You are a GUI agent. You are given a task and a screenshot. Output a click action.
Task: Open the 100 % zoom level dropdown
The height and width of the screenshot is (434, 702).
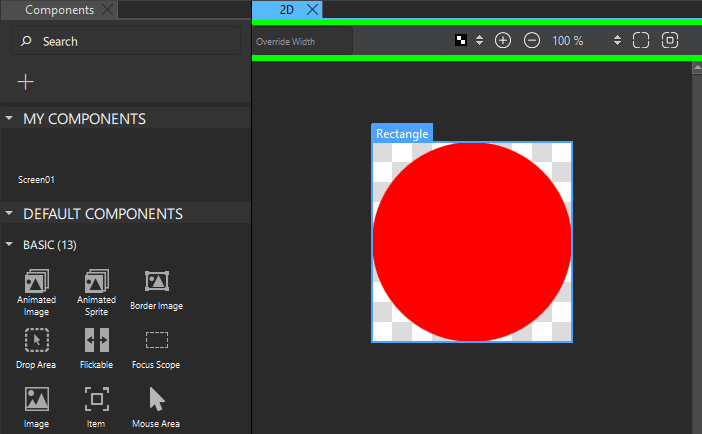616,41
